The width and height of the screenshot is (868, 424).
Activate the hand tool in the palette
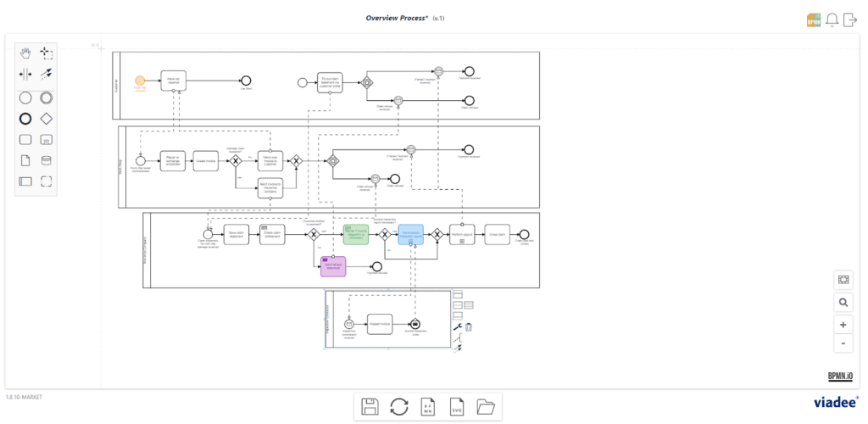click(25, 53)
